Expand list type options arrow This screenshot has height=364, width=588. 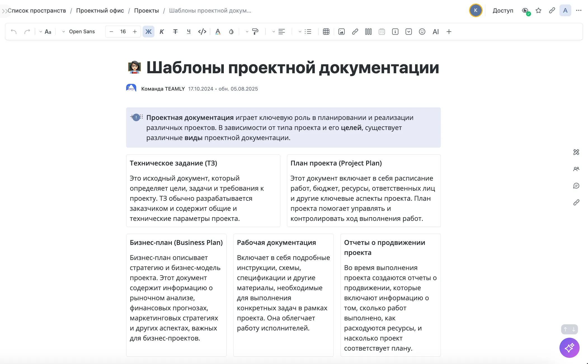pyautogui.click(x=300, y=32)
